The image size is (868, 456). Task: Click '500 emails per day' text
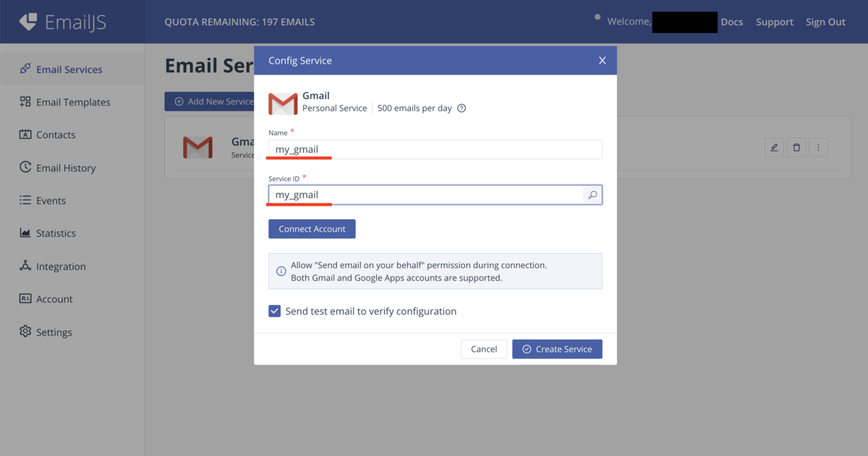pyautogui.click(x=414, y=108)
